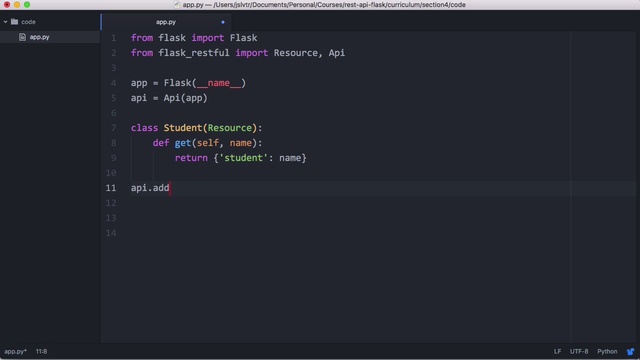Click the 'get' method name

(183, 143)
